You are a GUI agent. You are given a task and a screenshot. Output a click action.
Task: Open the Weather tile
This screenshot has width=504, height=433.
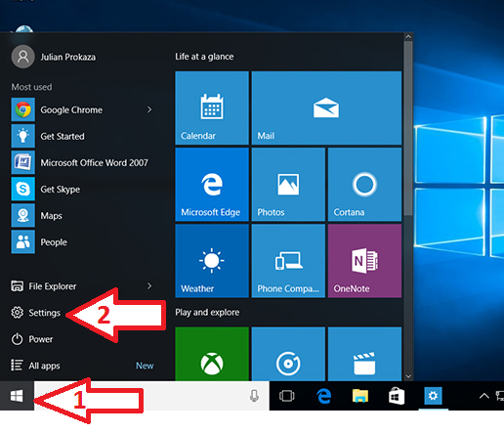click(x=212, y=261)
